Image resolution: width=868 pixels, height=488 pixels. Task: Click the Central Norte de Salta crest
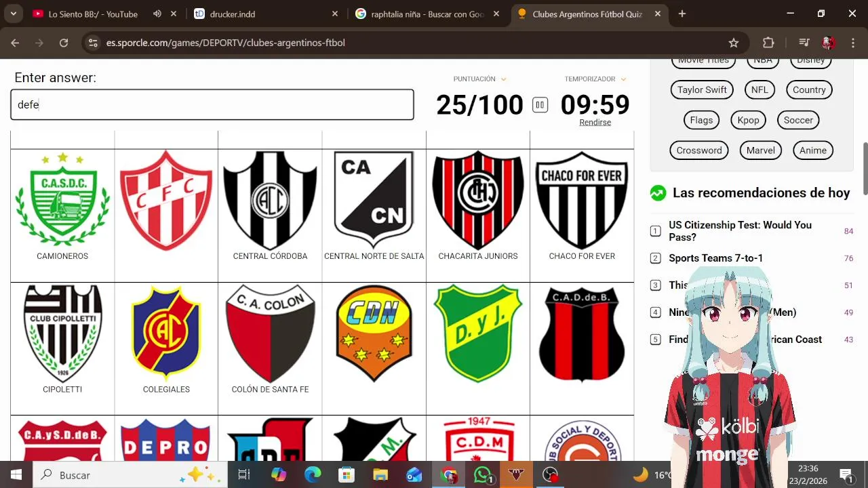tap(374, 201)
